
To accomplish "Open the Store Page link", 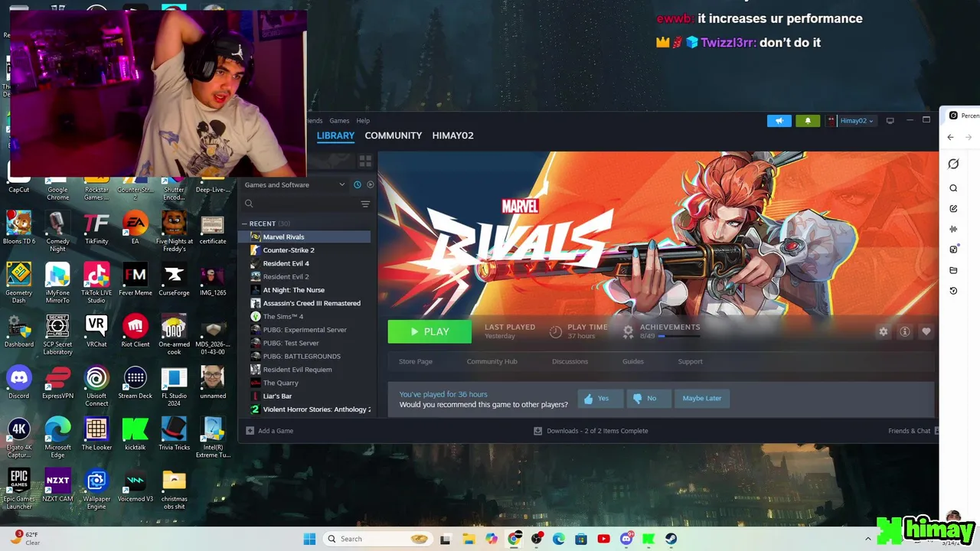I will tap(416, 361).
